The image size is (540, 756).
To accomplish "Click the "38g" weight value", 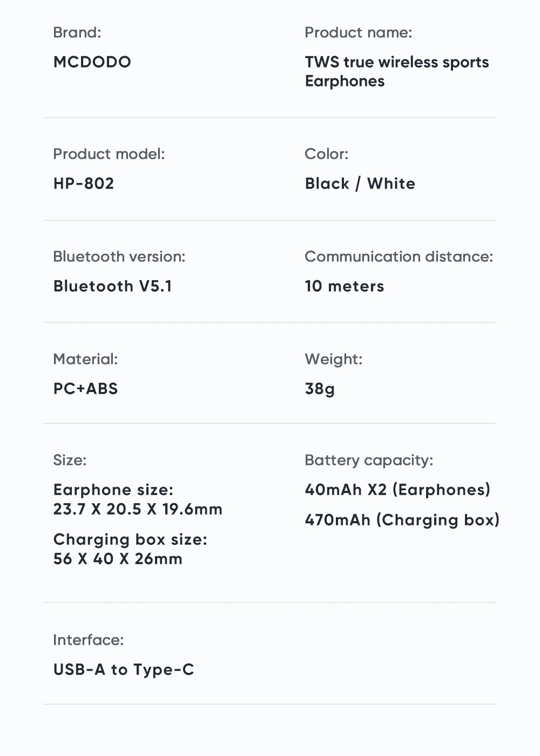I will tap(320, 389).
